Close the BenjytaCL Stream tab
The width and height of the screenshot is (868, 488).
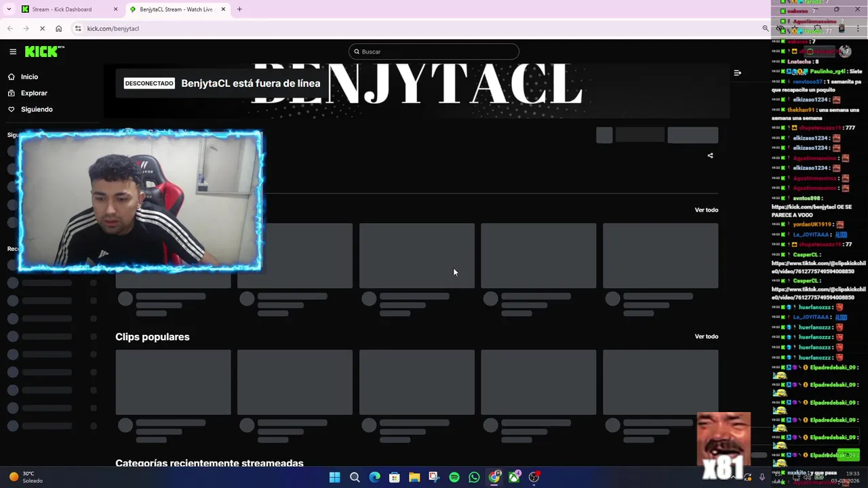click(x=223, y=9)
